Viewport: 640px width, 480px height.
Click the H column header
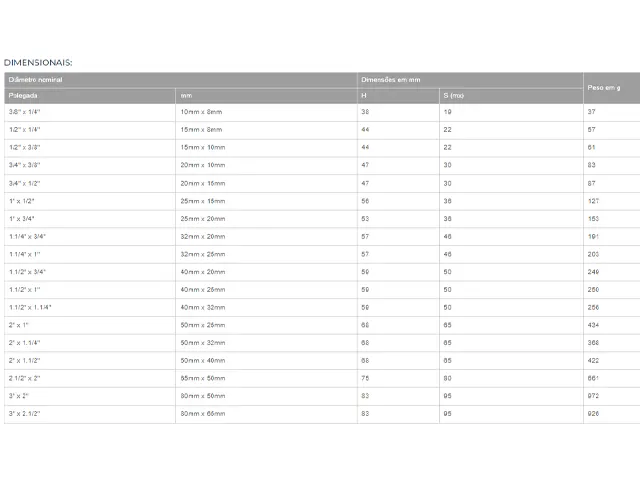pos(398,96)
